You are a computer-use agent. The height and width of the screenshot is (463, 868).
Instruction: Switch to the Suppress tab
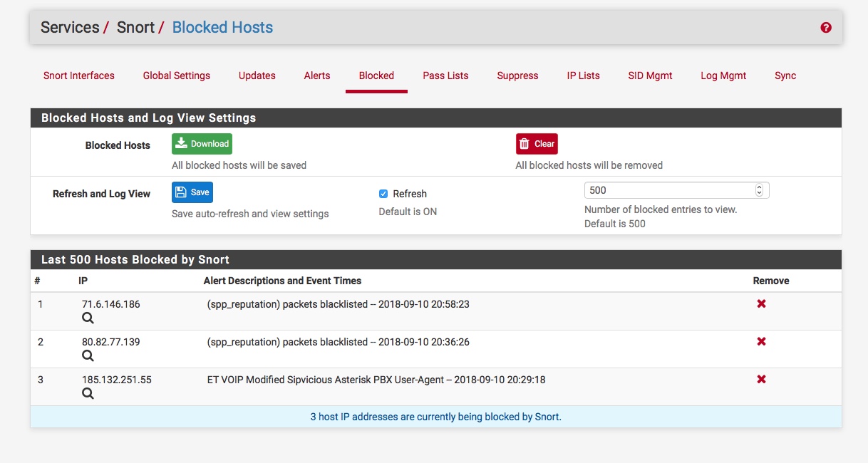tap(518, 76)
